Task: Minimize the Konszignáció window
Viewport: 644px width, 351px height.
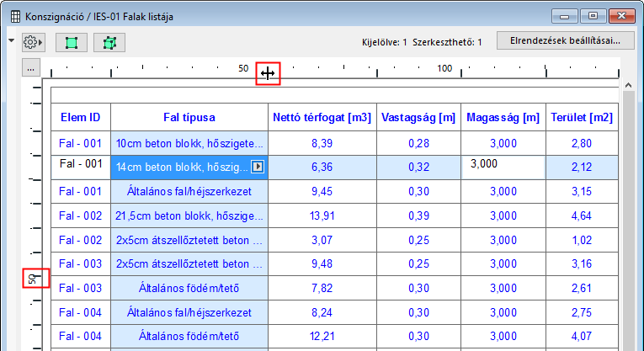Action: (x=565, y=17)
